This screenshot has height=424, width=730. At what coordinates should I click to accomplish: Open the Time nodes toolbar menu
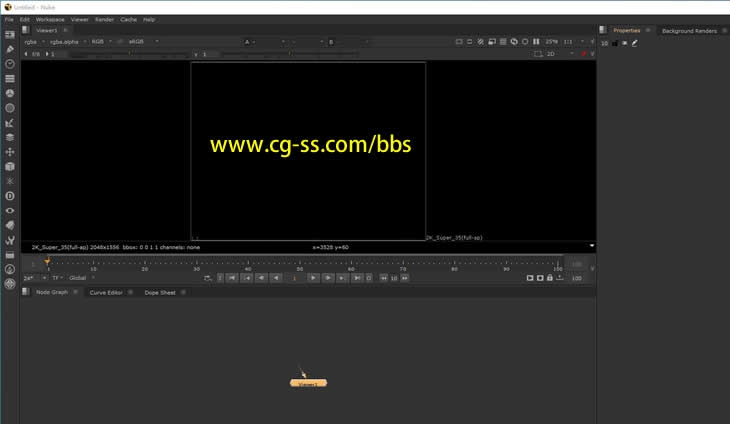pyautogui.click(x=10, y=64)
